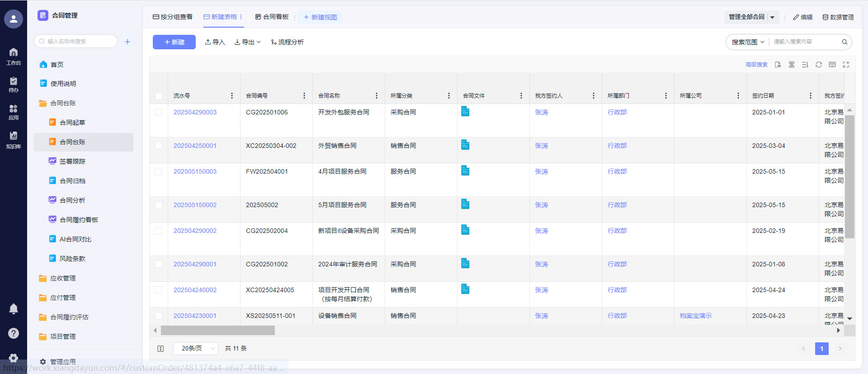
Task: Check the row for 202504290003
Action: click(159, 112)
